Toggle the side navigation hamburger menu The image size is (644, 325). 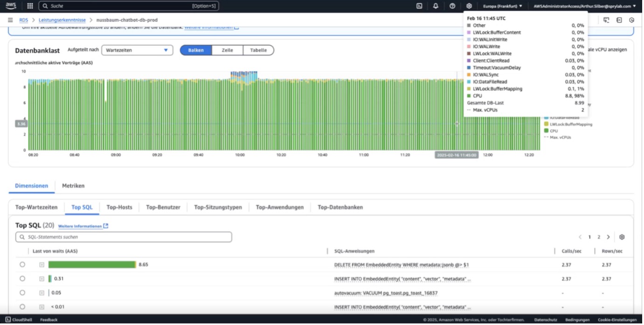coord(10,20)
